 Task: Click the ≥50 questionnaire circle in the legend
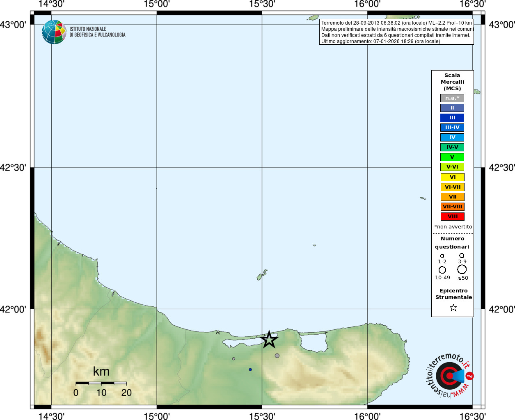462,269
